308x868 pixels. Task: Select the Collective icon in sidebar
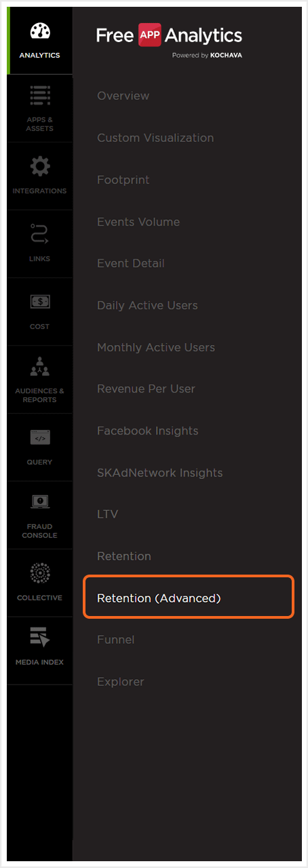point(40,573)
